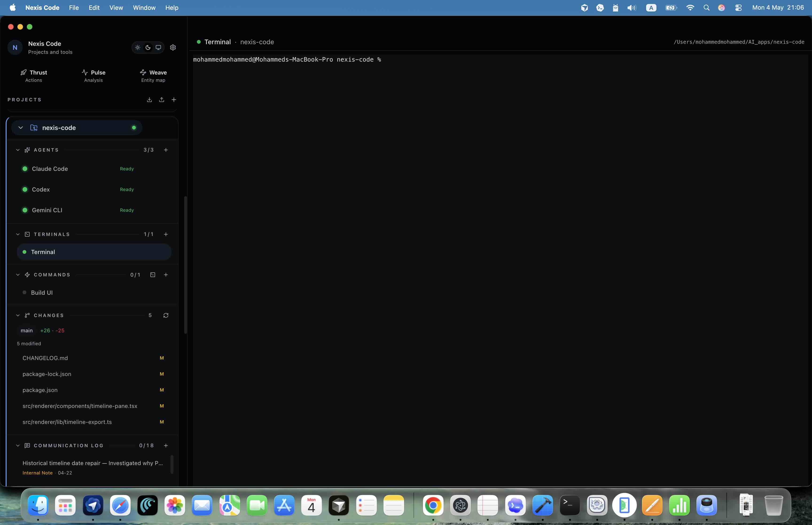The height and width of the screenshot is (525, 812).
Task: Open Xcode from the Dock
Action: [x=543, y=505]
